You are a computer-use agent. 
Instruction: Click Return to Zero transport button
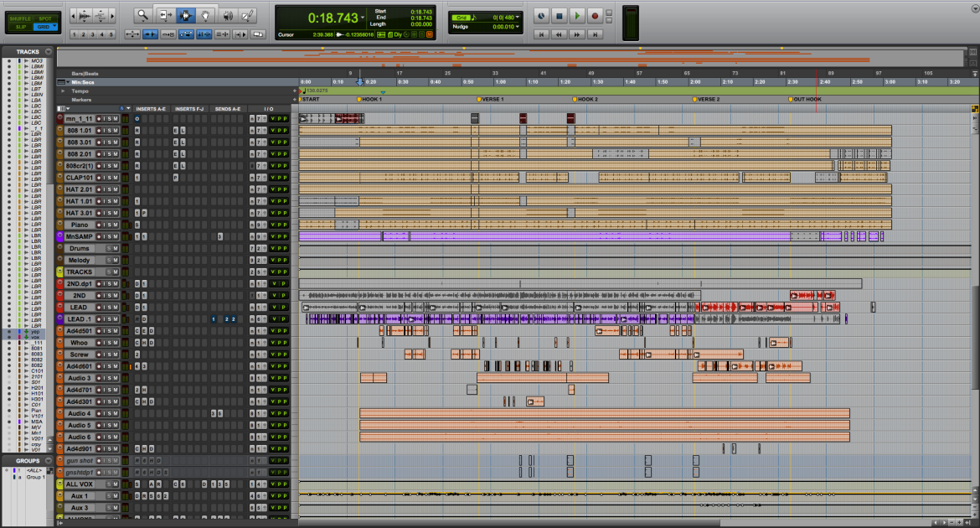(x=541, y=34)
